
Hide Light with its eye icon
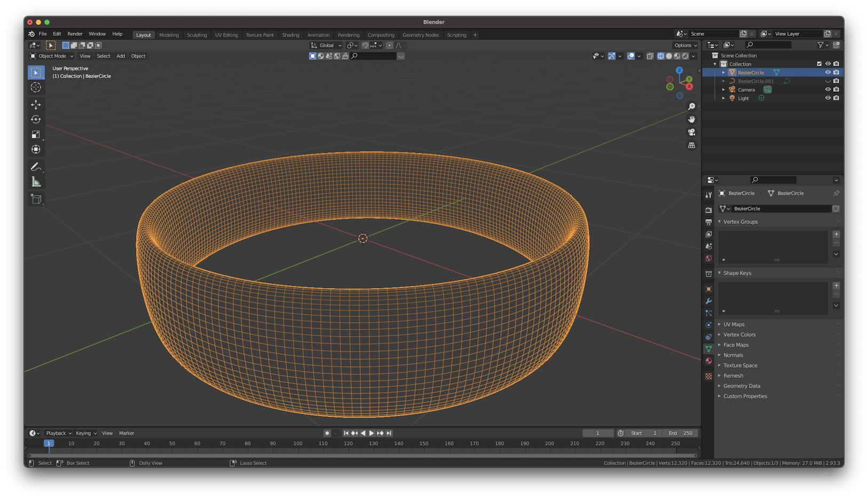tap(828, 98)
